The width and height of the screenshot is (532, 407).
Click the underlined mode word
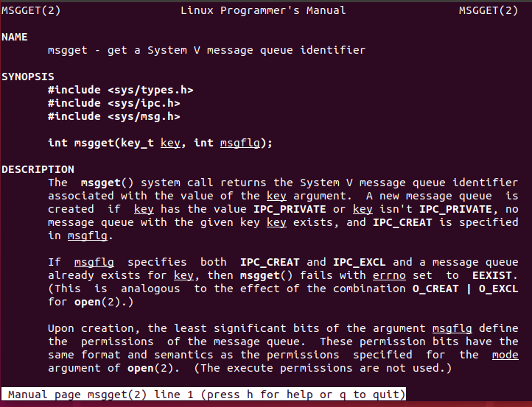[x=505, y=355]
